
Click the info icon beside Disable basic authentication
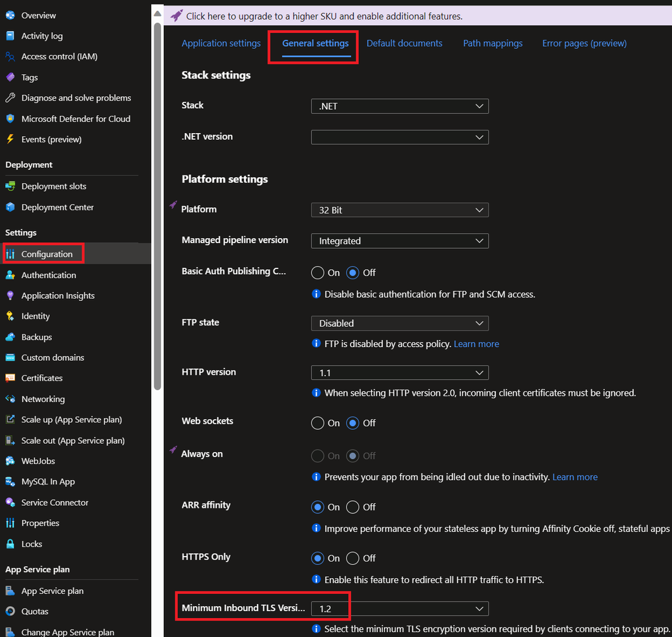click(x=316, y=294)
